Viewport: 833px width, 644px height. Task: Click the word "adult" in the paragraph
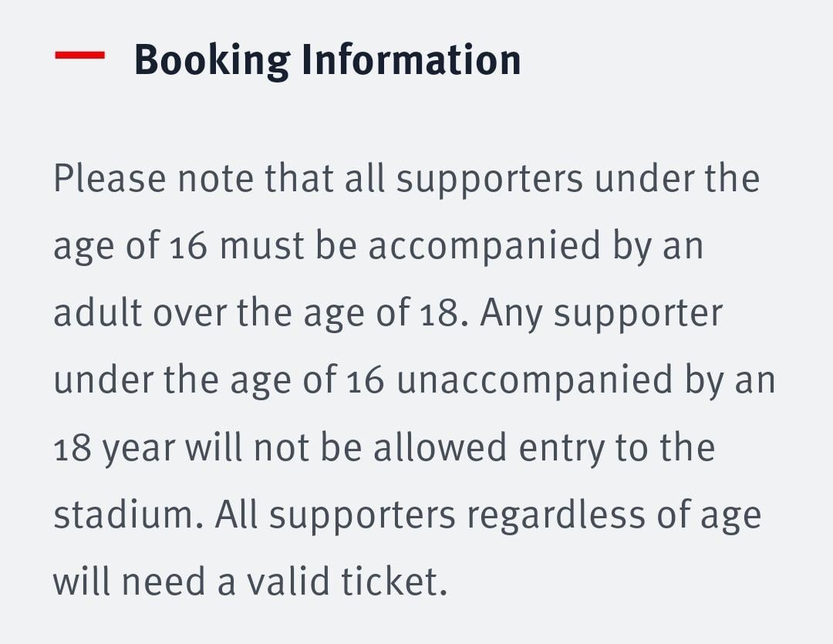[x=97, y=313]
